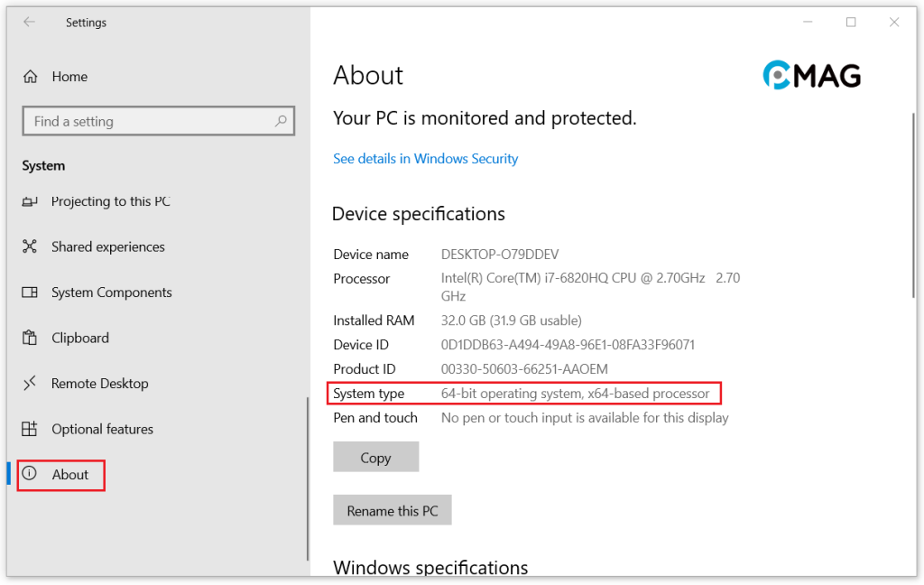Maximize the Settings window
Image resolution: width=924 pixels, height=585 pixels.
click(851, 23)
